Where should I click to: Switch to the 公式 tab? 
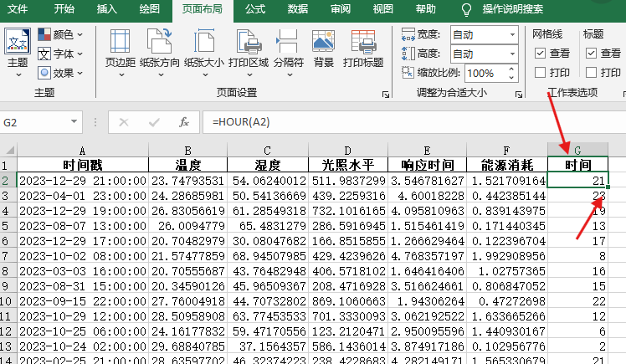click(x=255, y=9)
